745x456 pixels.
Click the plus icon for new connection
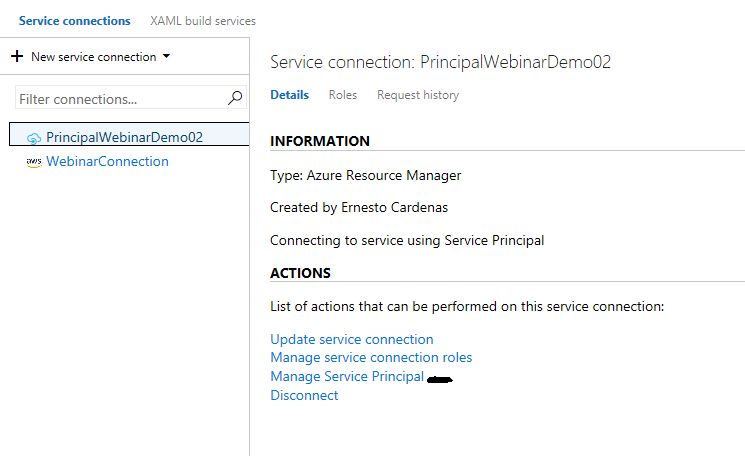coord(17,56)
